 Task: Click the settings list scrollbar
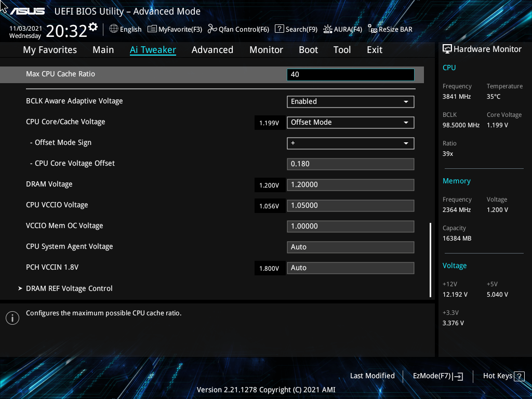coord(430,260)
